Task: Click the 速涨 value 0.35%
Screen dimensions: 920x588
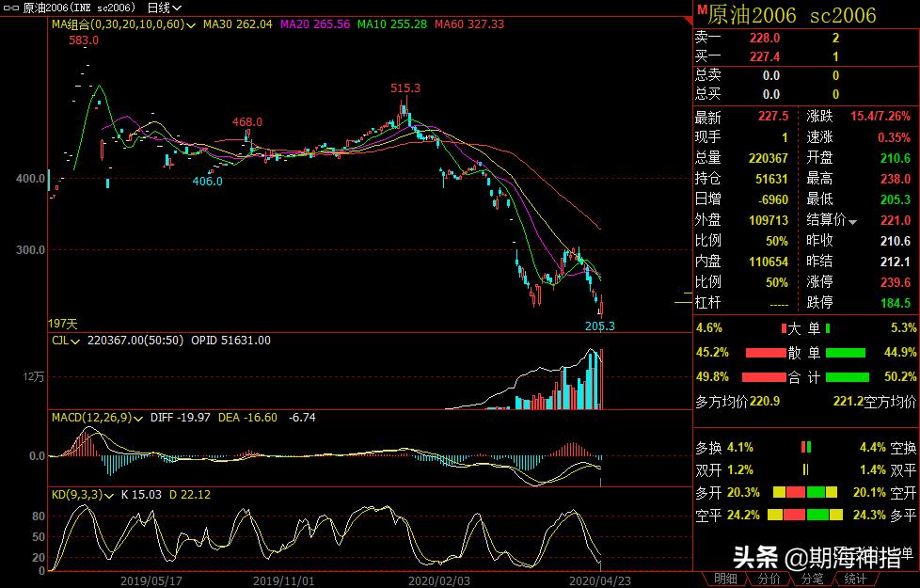Action: (895, 138)
